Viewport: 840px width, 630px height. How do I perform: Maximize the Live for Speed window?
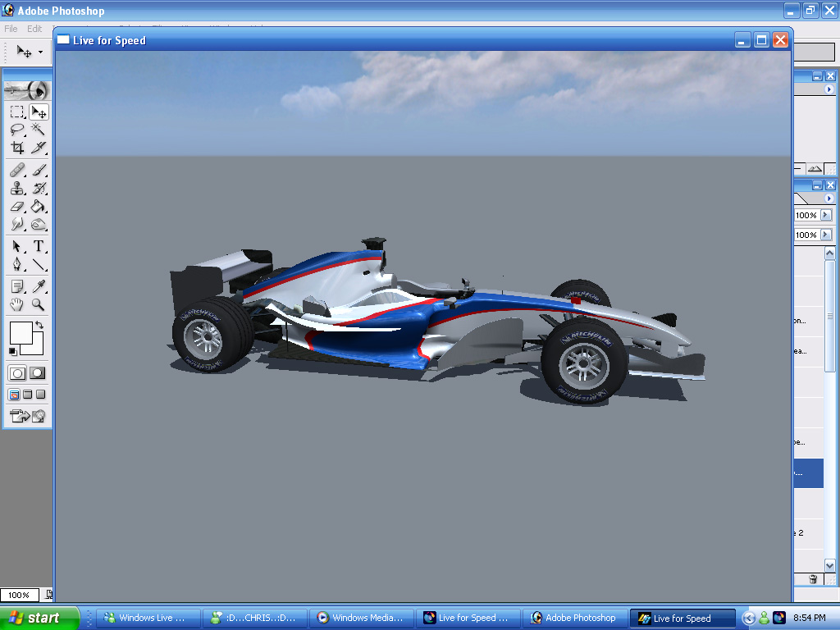point(761,40)
